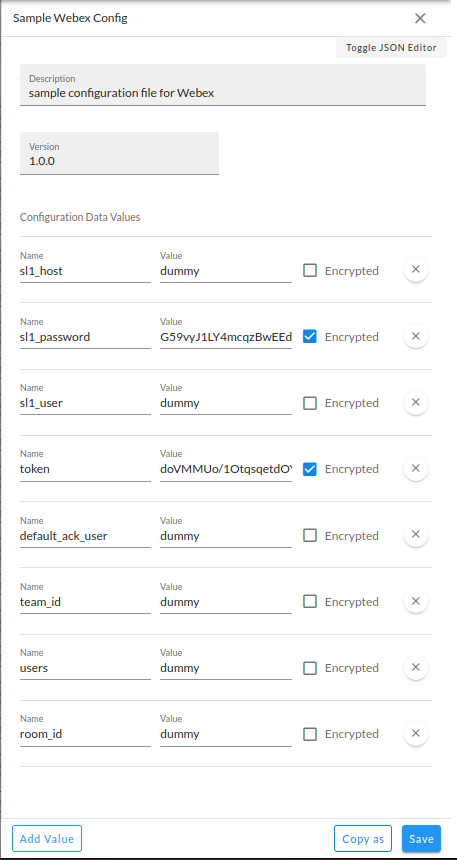Screen dimensions: 457x860
Task: Remove the sl1_user row via X icon
Action: (415, 403)
